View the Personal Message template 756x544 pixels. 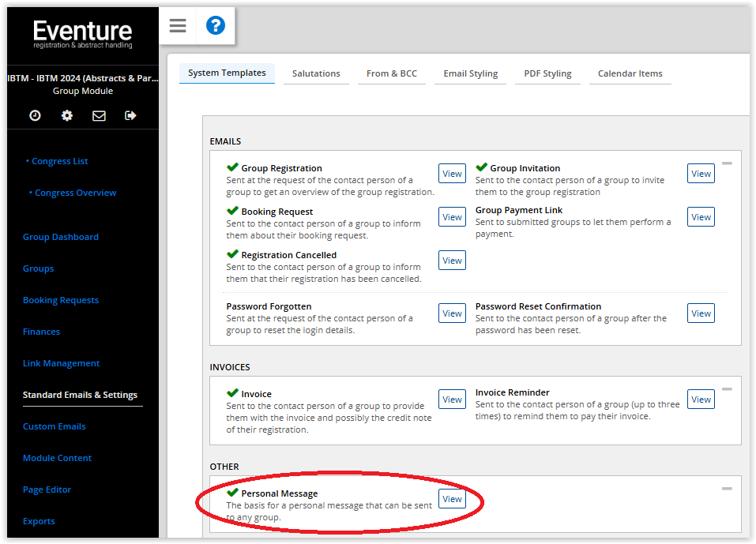pos(452,499)
